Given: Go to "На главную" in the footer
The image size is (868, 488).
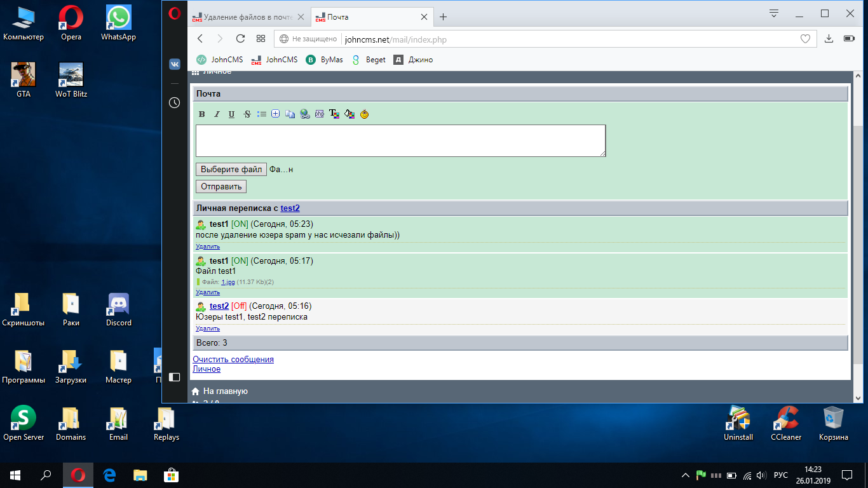Looking at the screenshot, I should point(226,391).
